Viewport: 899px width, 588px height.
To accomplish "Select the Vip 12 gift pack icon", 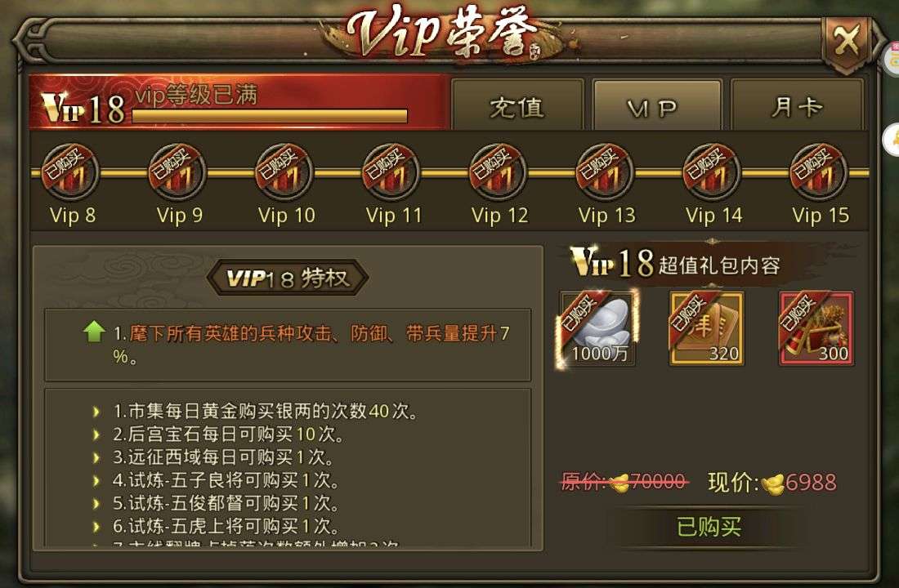I will 499,172.
